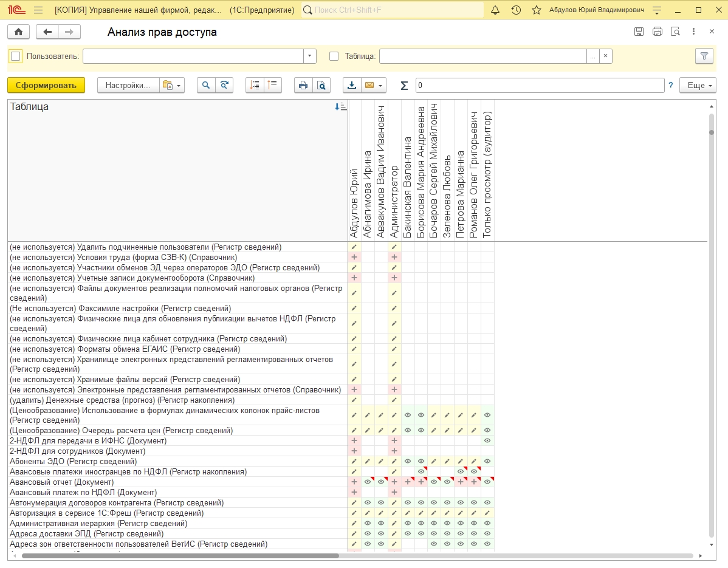
Task: Open the Еще dropdown menu
Action: (698, 86)
